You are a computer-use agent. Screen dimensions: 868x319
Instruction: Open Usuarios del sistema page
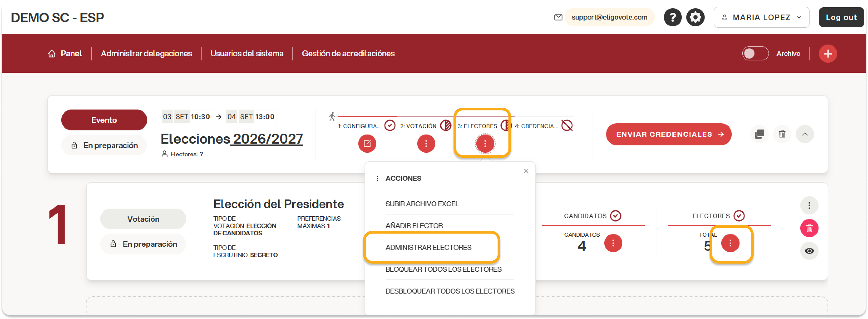[x=247, y=54]
